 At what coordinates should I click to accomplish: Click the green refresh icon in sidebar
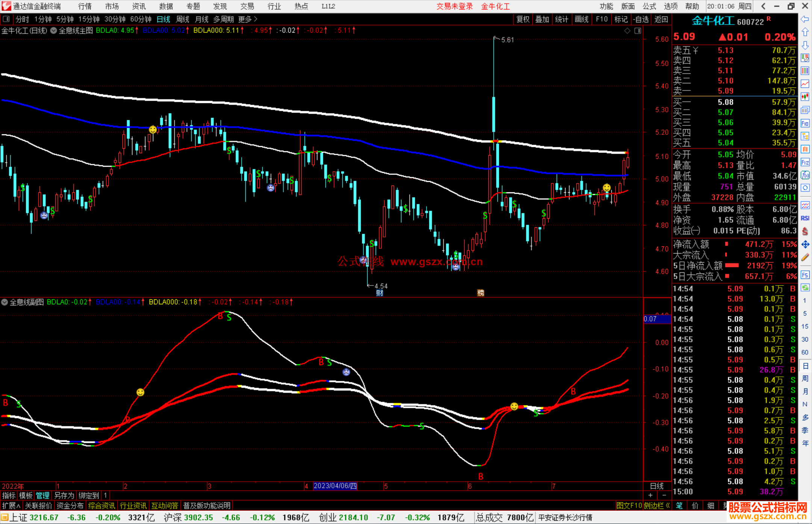coord(805,288)
